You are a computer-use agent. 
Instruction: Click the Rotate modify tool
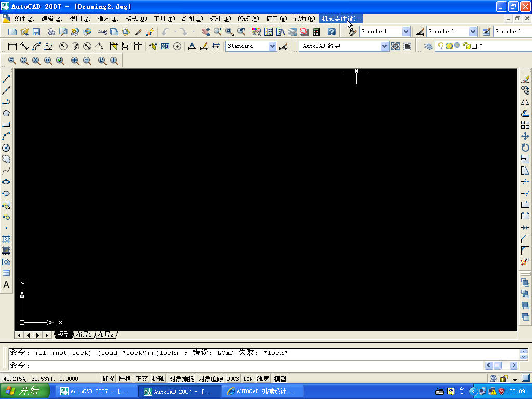pos(525,148)
